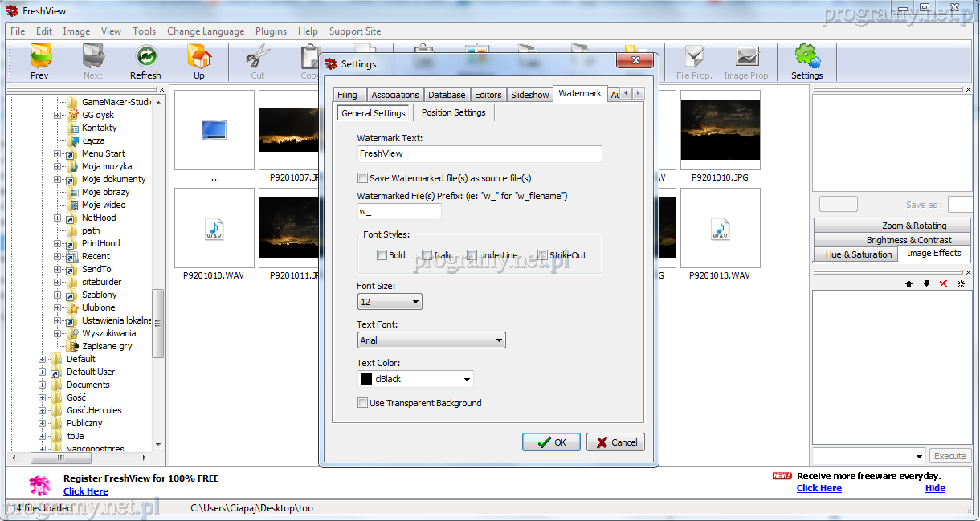This screenshot has height=521, width=980.
Task: Click the Hide link in banner
Action: (x=935, y=488)
